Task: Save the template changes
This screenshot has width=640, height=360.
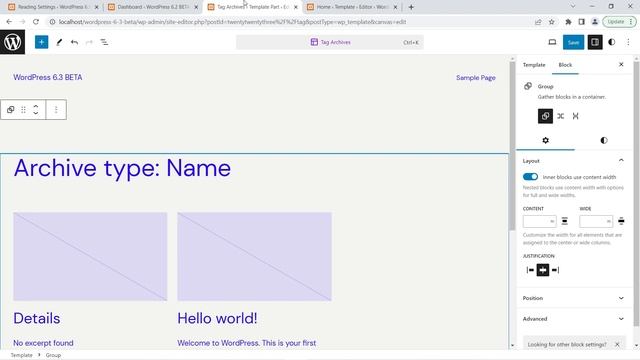Action: pos(573,42)
